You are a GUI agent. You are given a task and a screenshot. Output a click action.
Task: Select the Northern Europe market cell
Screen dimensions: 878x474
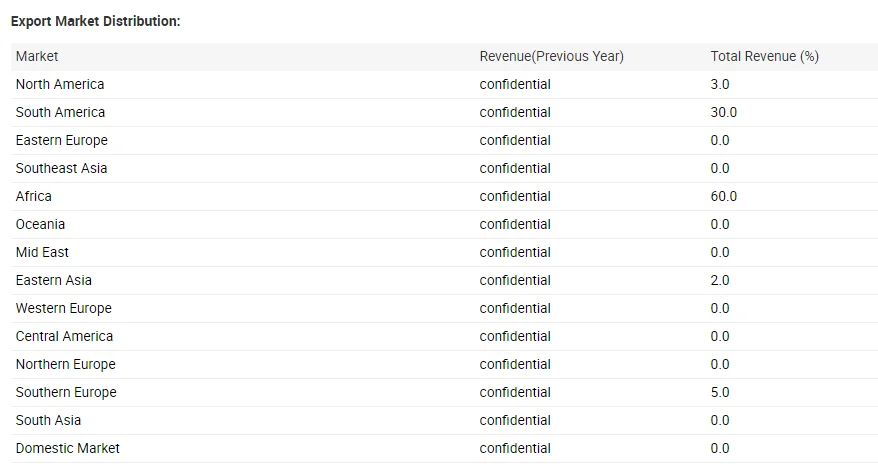click(x=65, y=364)
